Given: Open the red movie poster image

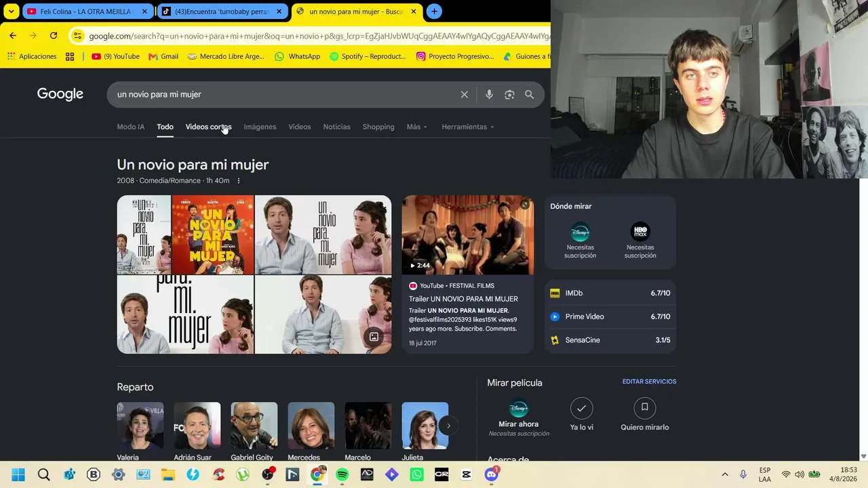Looking at the screenshot, I should coord(213,235).
